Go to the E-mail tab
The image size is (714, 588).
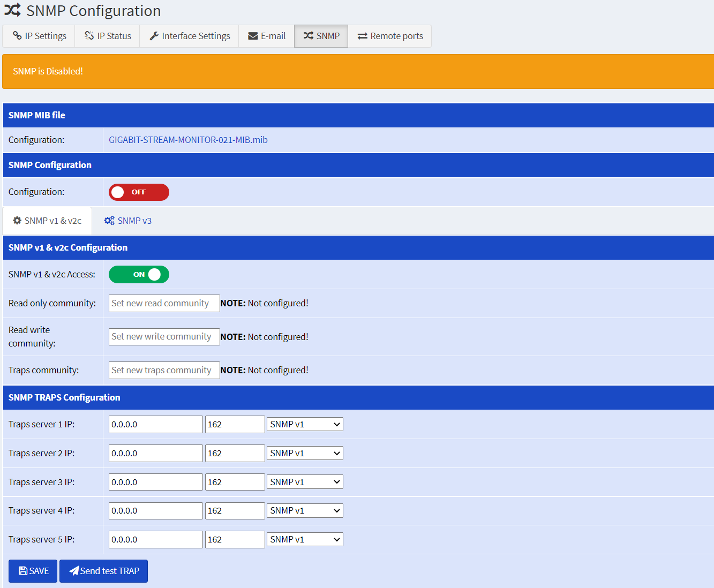266,36
